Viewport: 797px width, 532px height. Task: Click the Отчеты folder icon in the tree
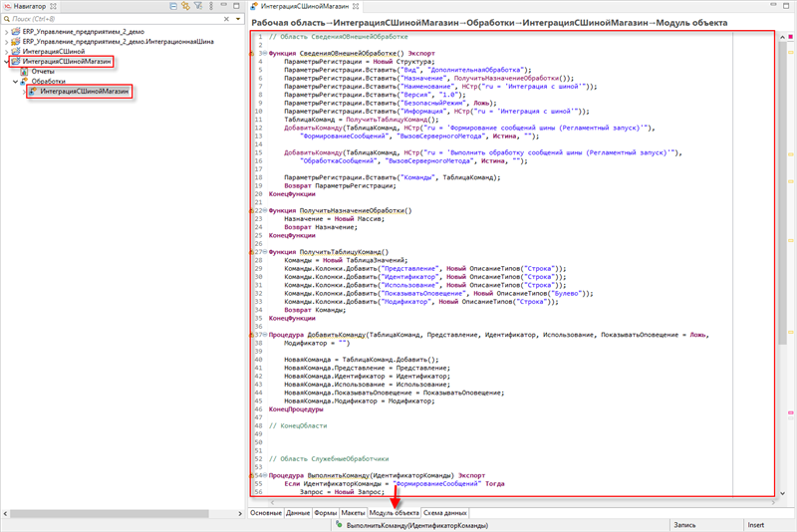coord(25,72)
